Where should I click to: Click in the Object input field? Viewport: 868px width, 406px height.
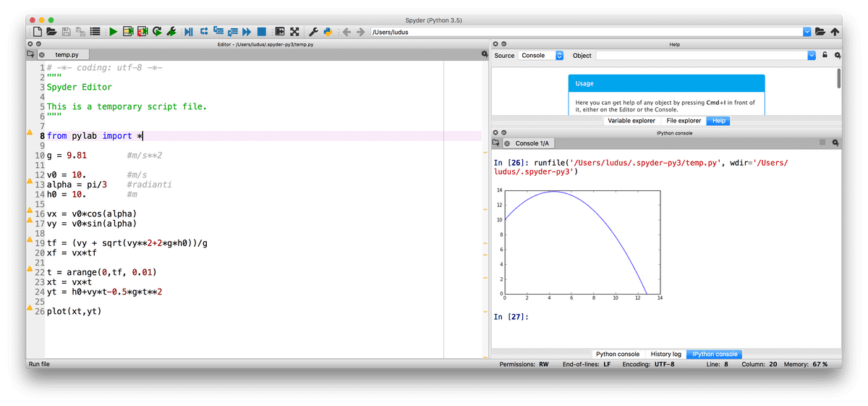tap(700, 55)
